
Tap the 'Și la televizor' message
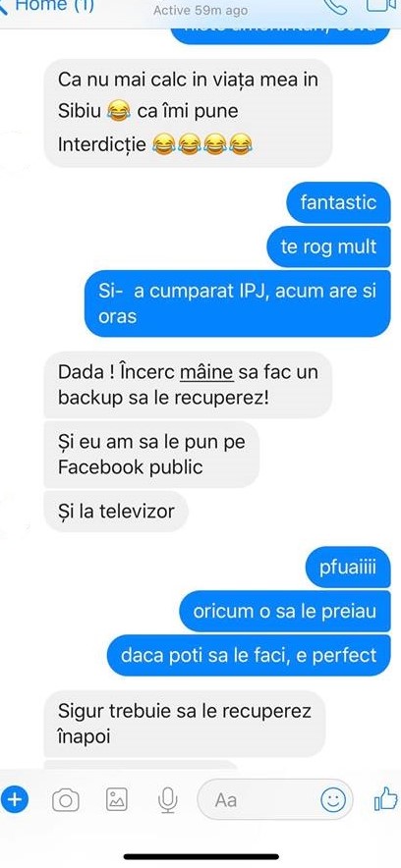tap(116, 511)
